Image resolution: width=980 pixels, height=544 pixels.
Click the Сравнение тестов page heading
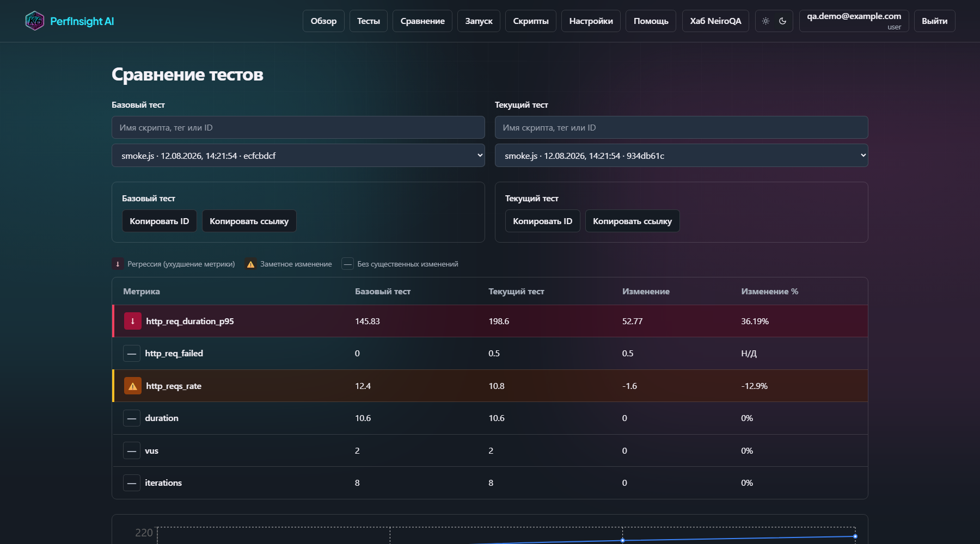[187, 75]
